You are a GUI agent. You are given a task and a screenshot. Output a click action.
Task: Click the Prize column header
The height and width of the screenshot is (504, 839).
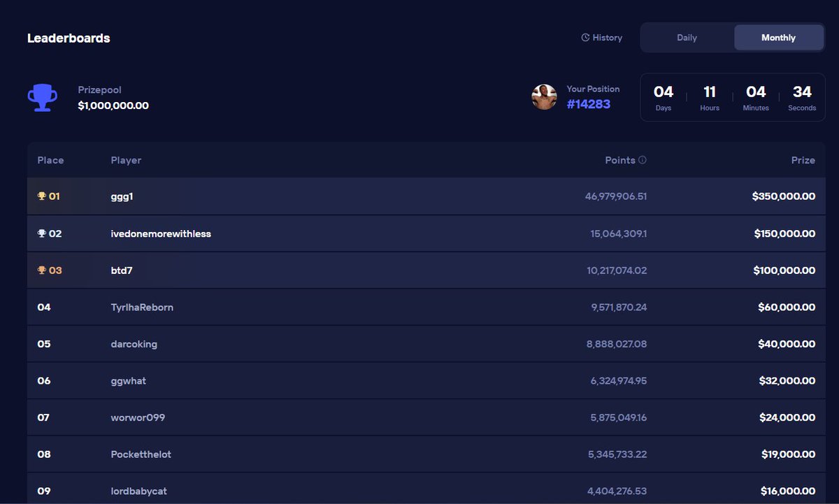[803, 160]
